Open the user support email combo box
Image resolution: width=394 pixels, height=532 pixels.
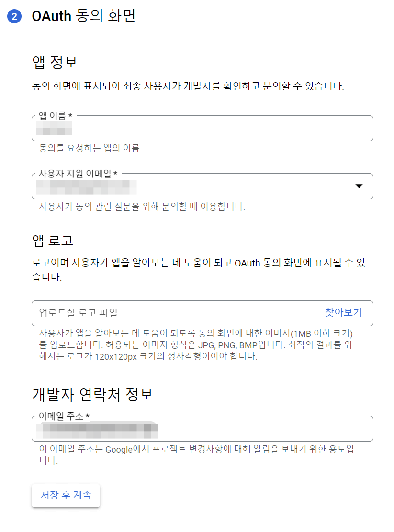(x=191, y=186)
